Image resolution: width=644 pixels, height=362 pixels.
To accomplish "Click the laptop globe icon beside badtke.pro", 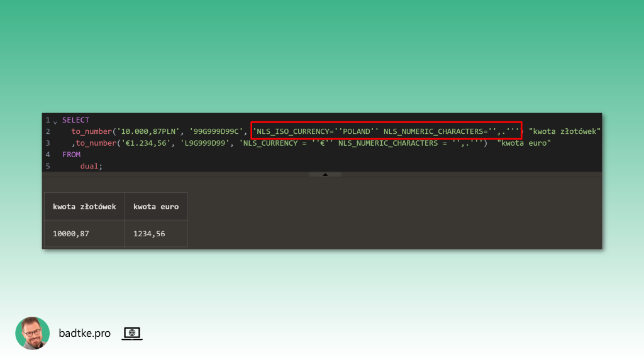I will (131, 334).
